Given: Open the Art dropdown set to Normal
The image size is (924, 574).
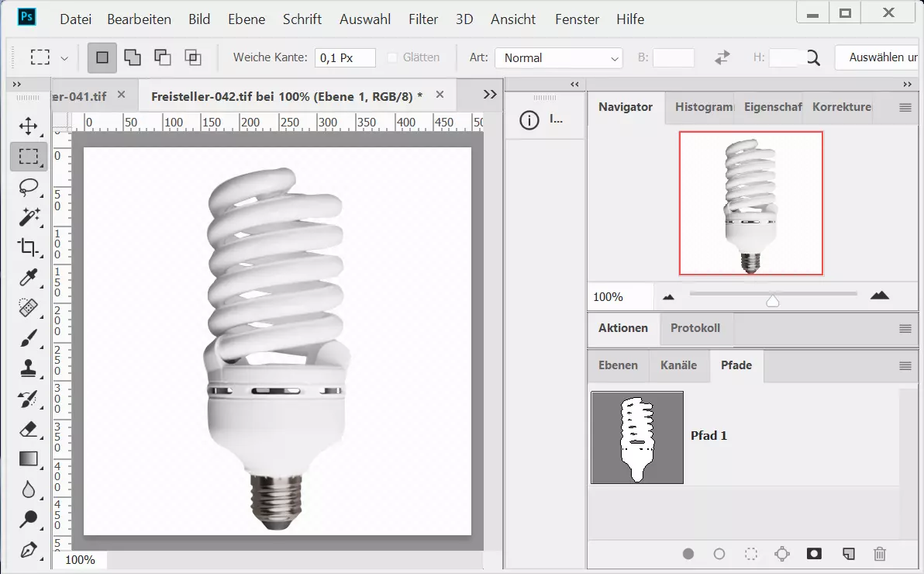Looking at the screenshot, I should tap(559, 58).
